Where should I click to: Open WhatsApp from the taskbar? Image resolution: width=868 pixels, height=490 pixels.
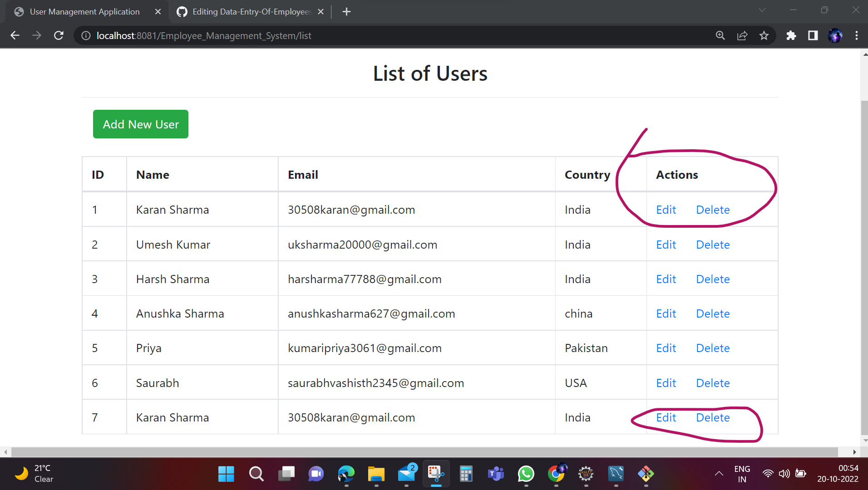point(525,474)
